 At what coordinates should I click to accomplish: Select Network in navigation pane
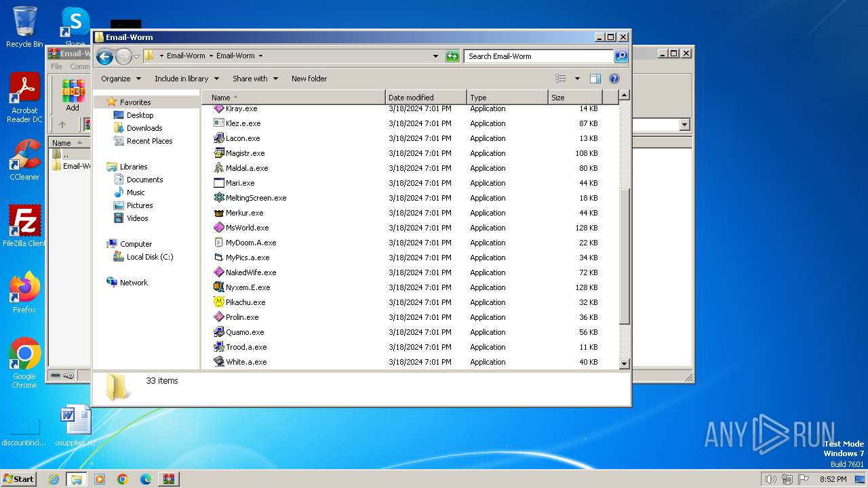pos(134,283)
